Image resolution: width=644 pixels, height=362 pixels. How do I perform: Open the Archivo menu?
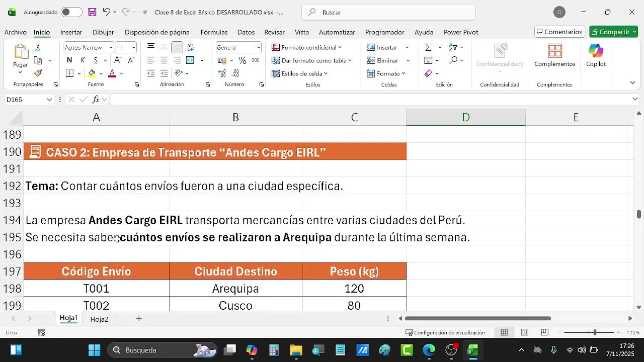point(16,32)
